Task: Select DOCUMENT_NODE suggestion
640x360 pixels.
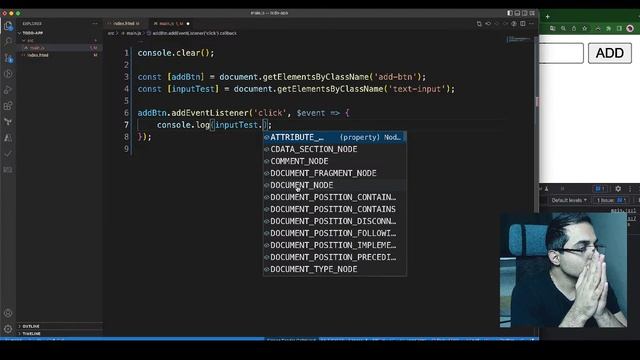Action: coord(335,185)
